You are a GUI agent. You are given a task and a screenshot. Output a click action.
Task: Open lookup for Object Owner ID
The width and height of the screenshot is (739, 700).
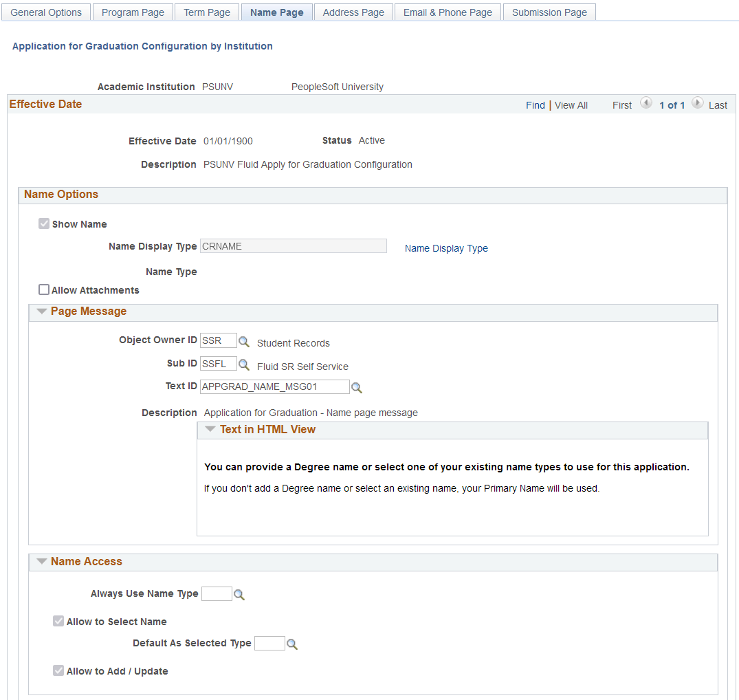point(243,341)
